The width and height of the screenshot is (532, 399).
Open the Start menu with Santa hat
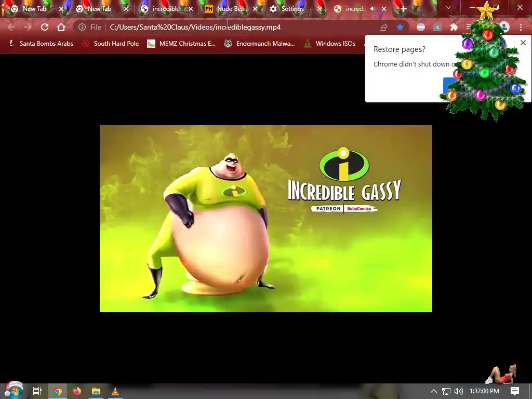point(14,391)
